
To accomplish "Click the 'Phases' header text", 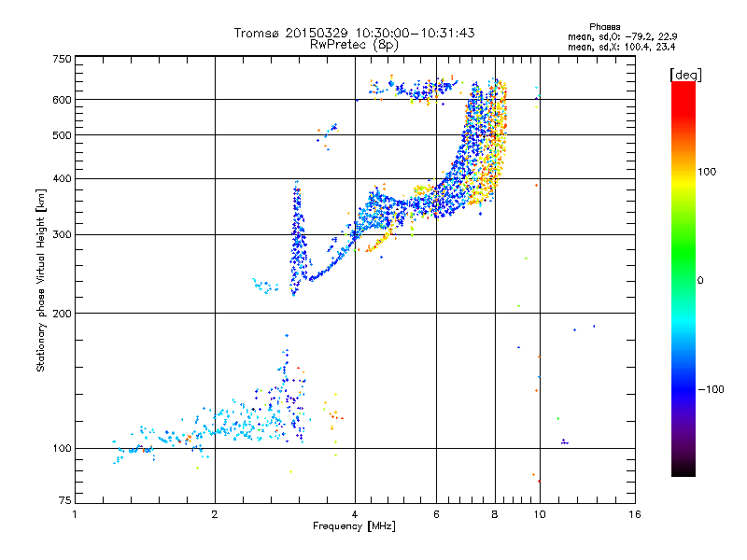I will [604, 27].
